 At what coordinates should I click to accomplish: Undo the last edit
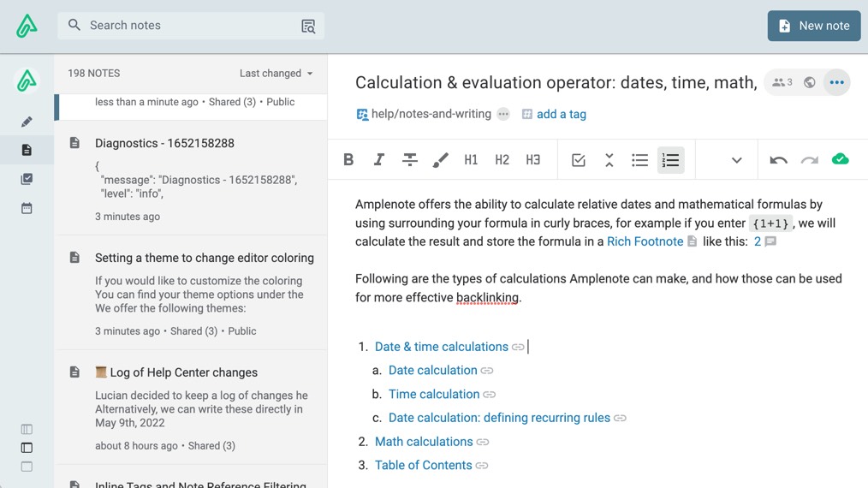[x=778, y=160]
